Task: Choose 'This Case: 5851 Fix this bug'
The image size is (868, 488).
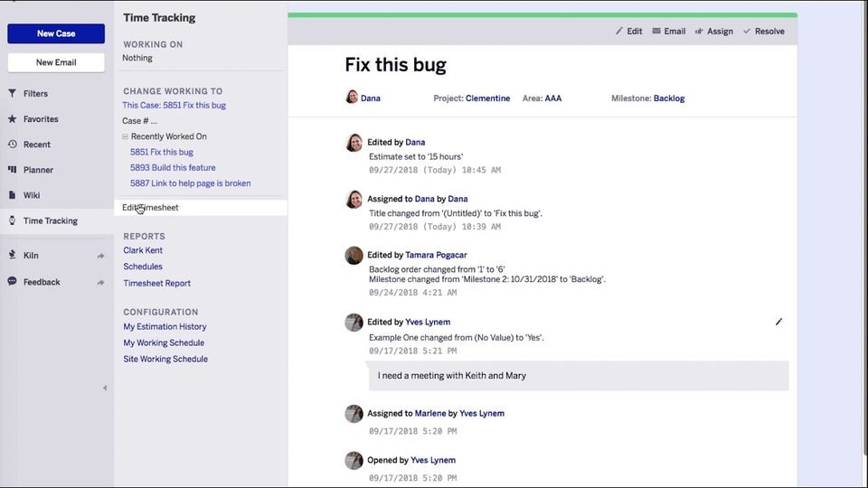Action: 174,105
